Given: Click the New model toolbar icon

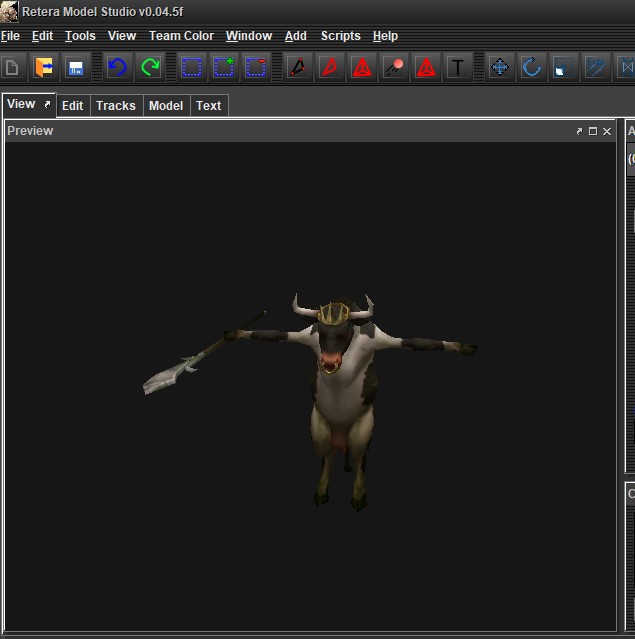Looking at the screenshot, I should 12,67.
